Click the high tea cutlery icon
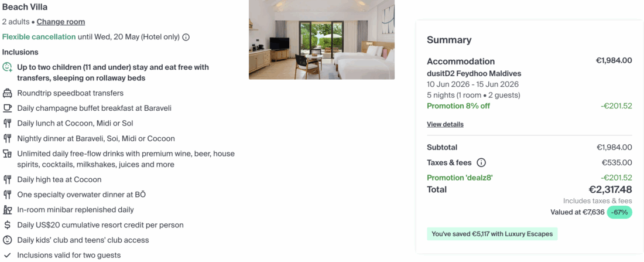 [8, 180]
